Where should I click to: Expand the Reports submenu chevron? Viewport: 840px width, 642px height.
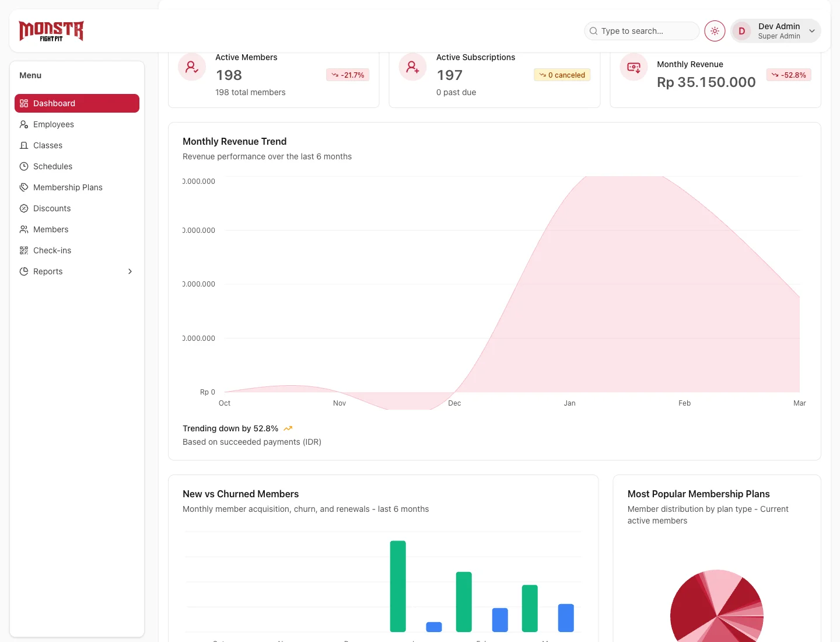tap(130, 271)
